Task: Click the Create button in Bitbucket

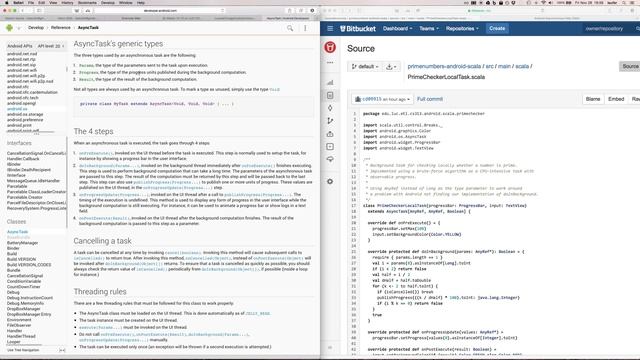Action: pos(497,29)
